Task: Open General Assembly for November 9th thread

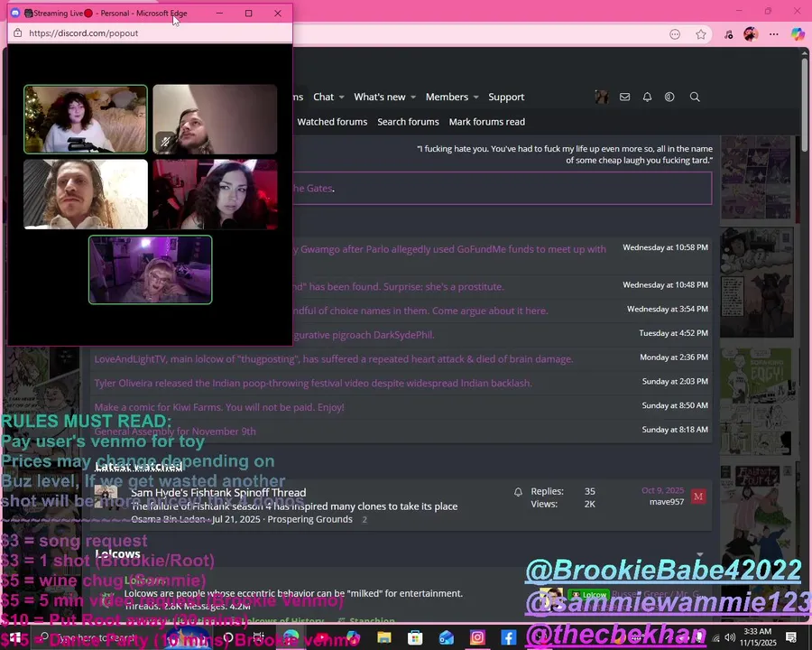Action: 175,432
